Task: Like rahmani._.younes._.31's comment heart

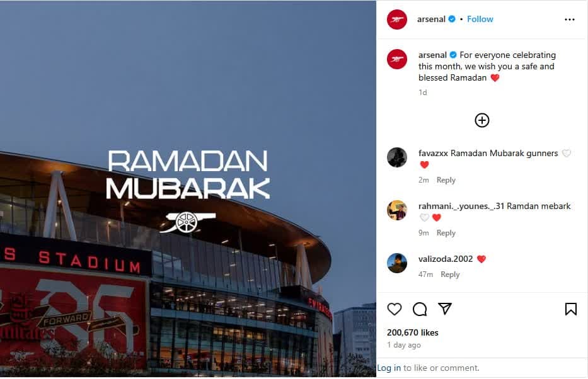Action: 424,218
